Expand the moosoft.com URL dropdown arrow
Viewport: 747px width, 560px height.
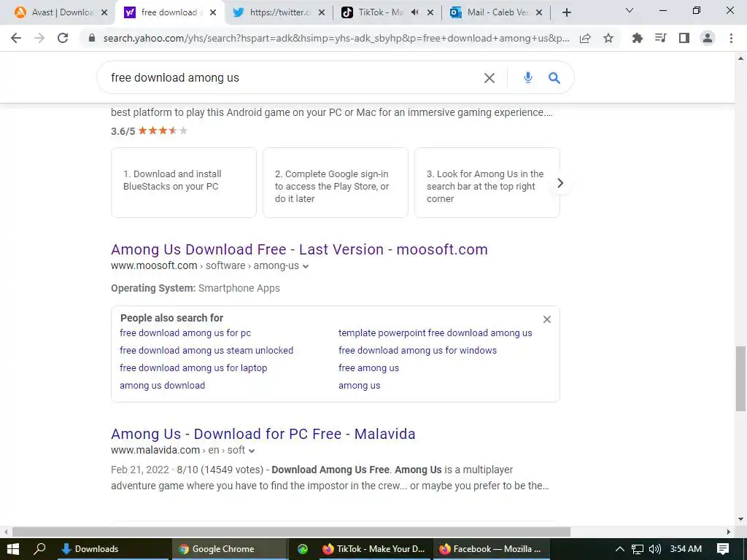click(x=306, y=266)
